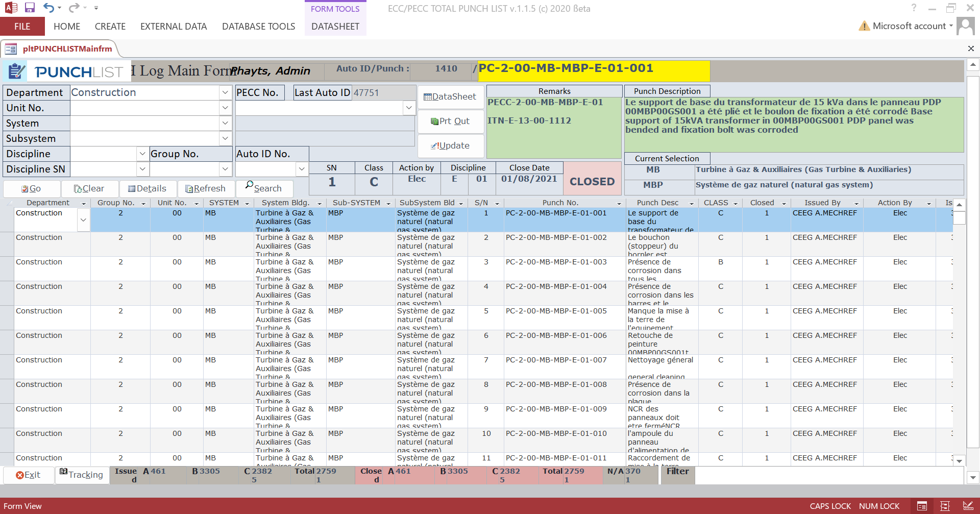Open Microsoft Access Help question mark
Viewport: 980px width, 514px height.
click(914, 8)
